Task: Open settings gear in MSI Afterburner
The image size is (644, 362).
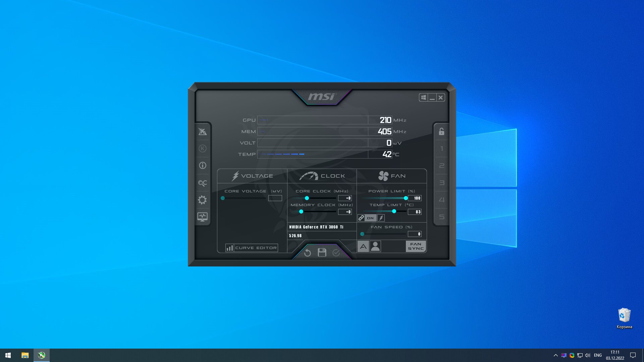Action: point(202,200)
